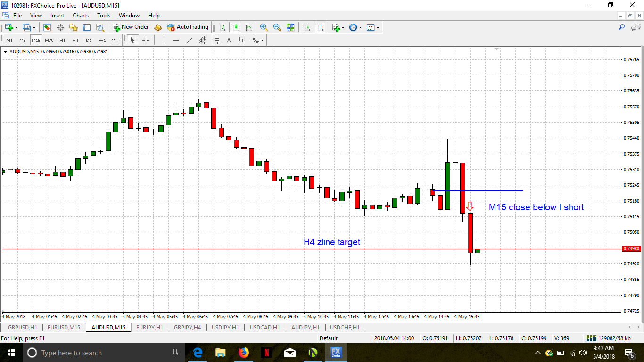The height and width of the screenshot is (362, 644).
Task: Switch to the USDCAD,H1 chart tab
Action: (264, 327)
